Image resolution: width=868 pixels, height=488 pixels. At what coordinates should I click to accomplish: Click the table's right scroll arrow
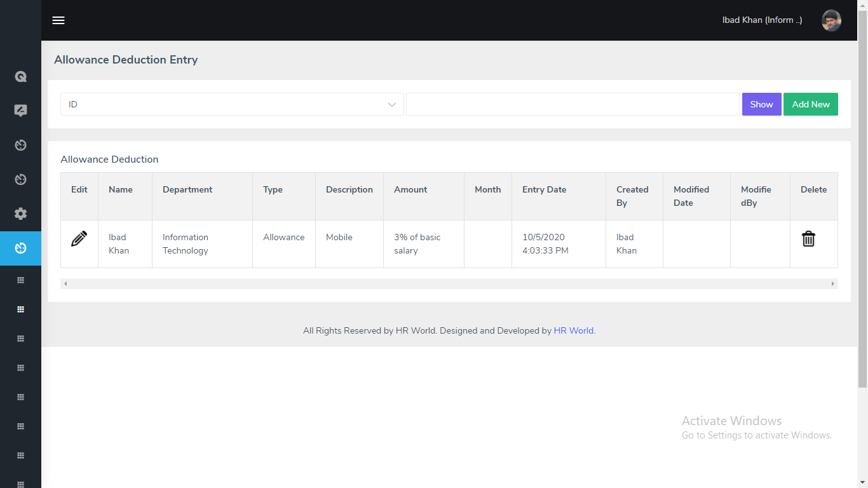click(832, 283)
